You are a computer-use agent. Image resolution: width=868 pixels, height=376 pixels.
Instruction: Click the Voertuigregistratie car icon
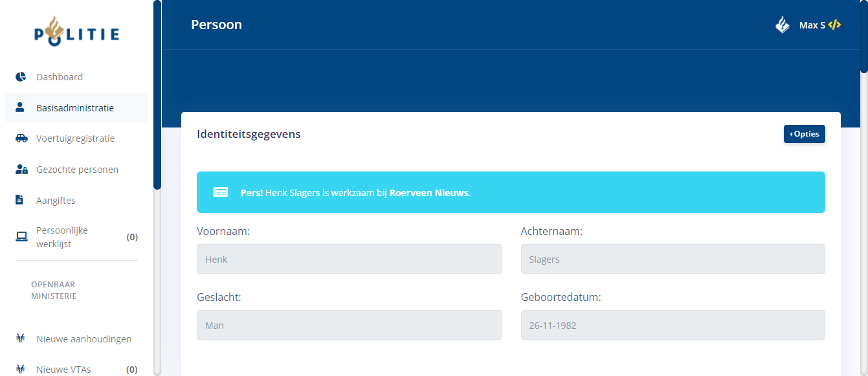(21, 138)
